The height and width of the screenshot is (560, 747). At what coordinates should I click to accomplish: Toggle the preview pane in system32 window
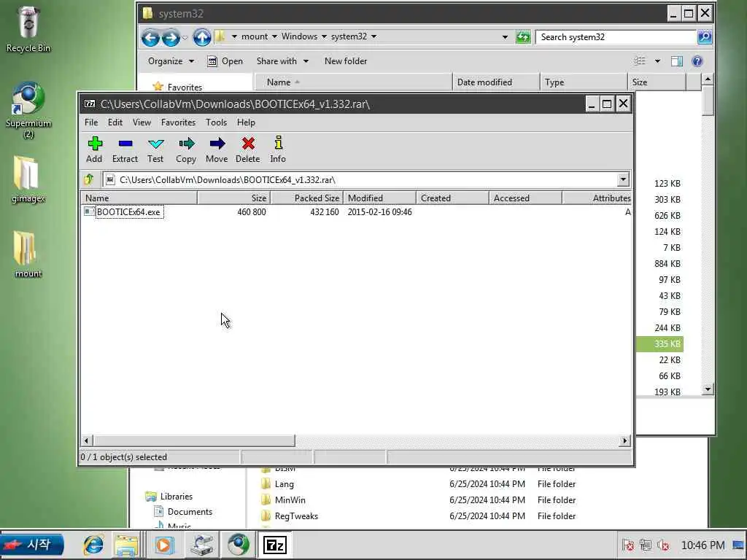[676, 61]
